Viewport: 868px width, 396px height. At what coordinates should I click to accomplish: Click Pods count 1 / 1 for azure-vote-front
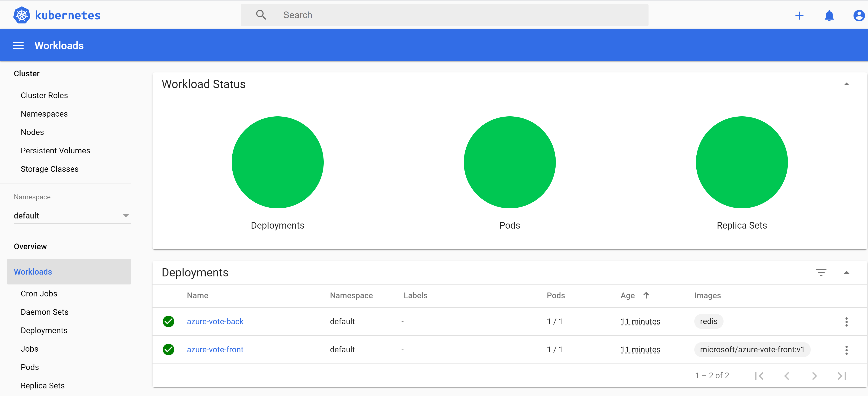[x=555, y=350]
